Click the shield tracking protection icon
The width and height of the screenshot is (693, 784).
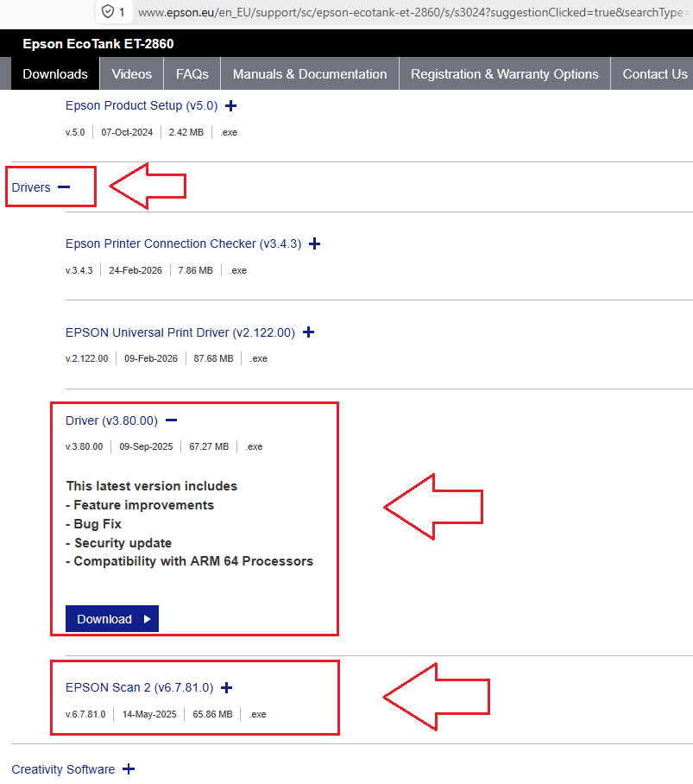[x=108, y=11]
